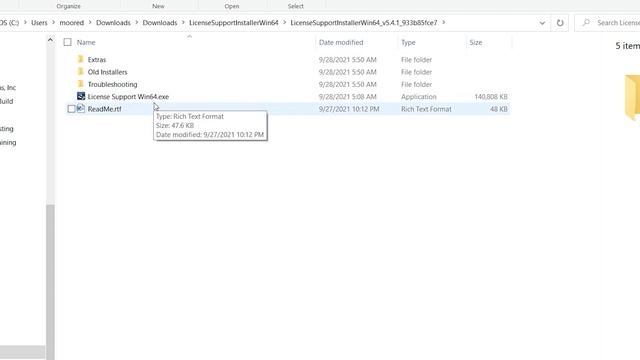Select the Troubleshooting folder icon
The height and width of the screenshot is (360, 640).
pyautogui.click(x=80, y=84)
